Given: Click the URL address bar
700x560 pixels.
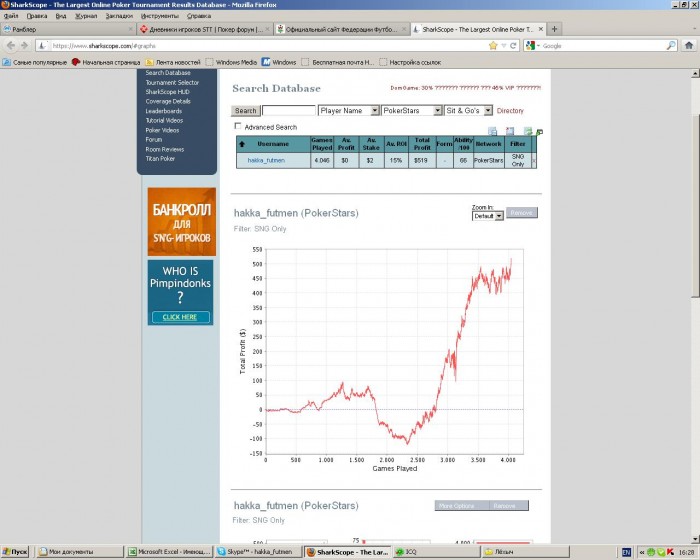Looking at the screenshot, I should click(268, 46).
